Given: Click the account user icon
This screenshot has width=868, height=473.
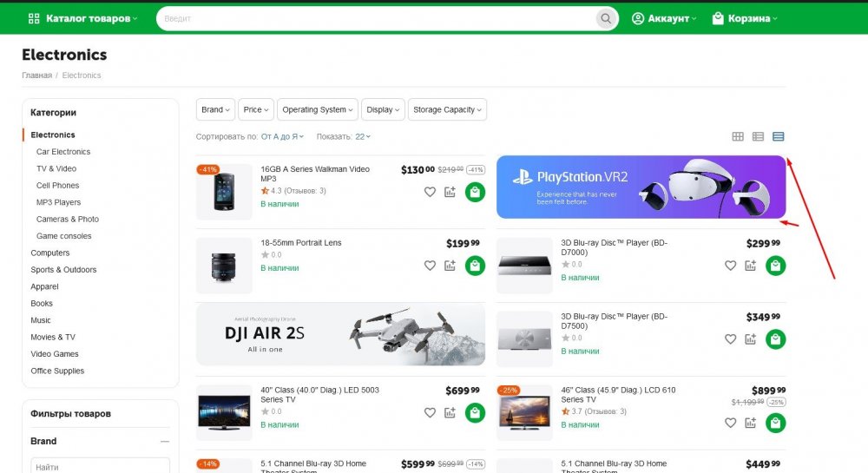Looking at the screenshot, I should pyautogui.click(x=638, y=18).
